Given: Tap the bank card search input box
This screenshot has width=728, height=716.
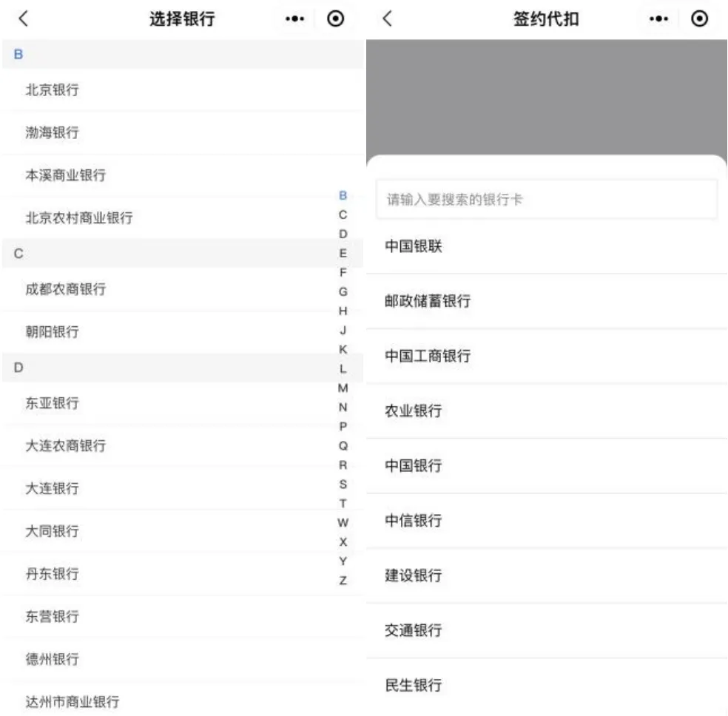Looking at the screenshot, I should [546, 198].
